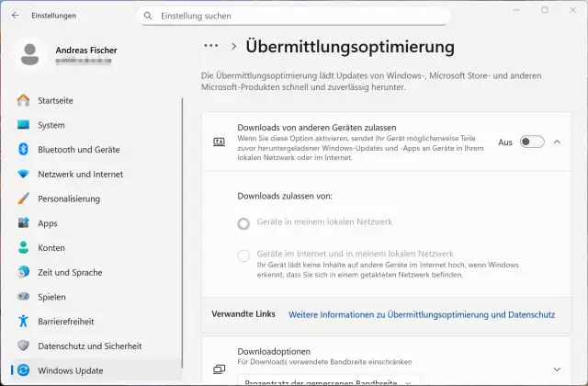Screen dimensions: 588x386
Task: Click the Übermittlungsoptimierung page heading
Action: (350, 47)
